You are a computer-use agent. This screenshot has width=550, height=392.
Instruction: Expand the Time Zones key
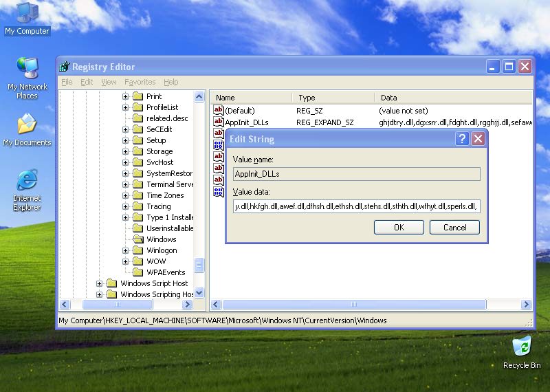125,195
